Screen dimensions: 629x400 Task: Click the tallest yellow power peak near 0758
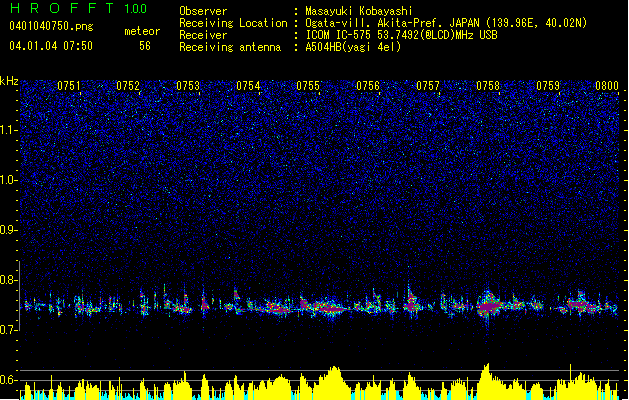pos(487,381)
